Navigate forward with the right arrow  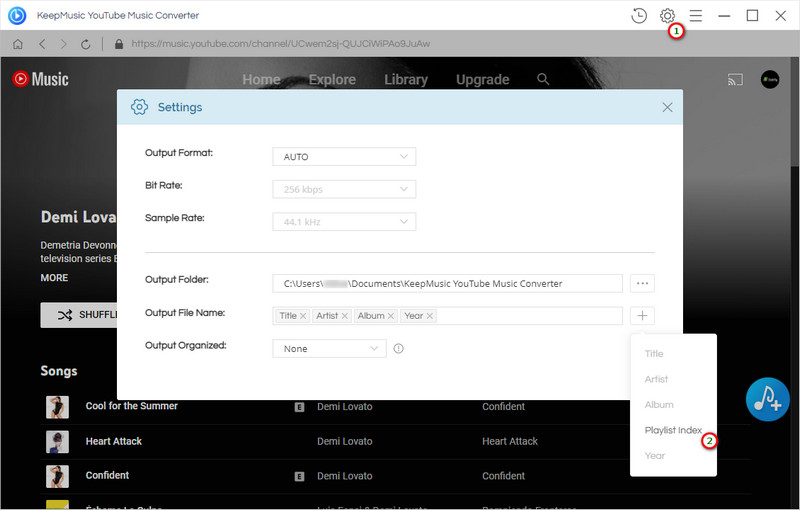[64, 44]
